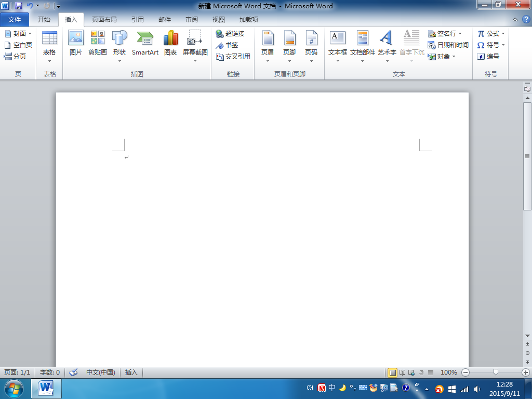Click 页面: 1/1 page indicator
This screenshot has height=399, width=532.
17,372
